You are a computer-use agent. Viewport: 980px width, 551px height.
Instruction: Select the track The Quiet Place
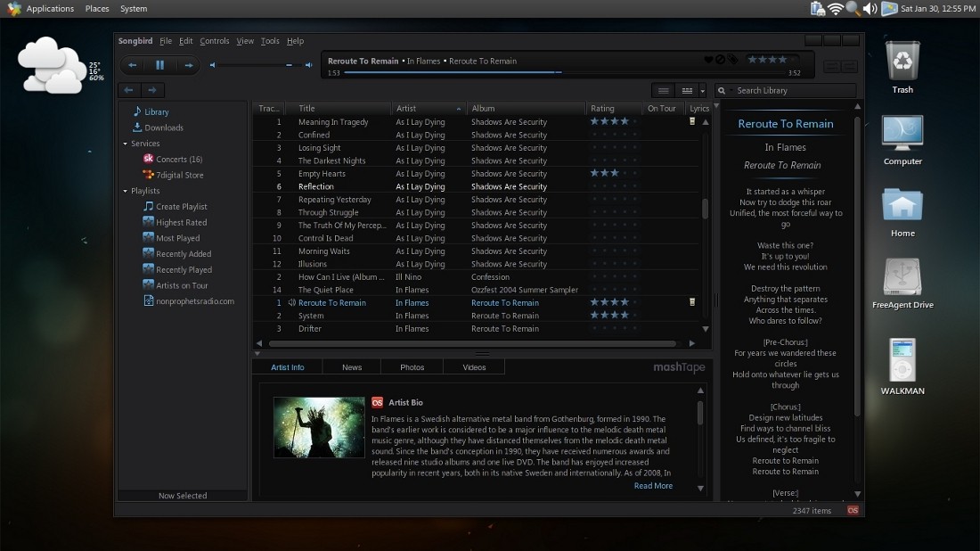pyautogui.click(x=325, y=290)
